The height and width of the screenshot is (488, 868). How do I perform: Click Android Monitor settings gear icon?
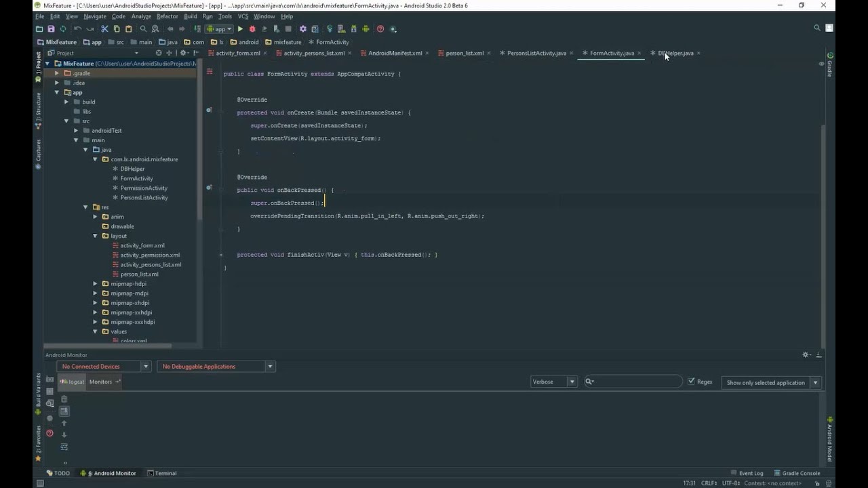tap(806, 354)
